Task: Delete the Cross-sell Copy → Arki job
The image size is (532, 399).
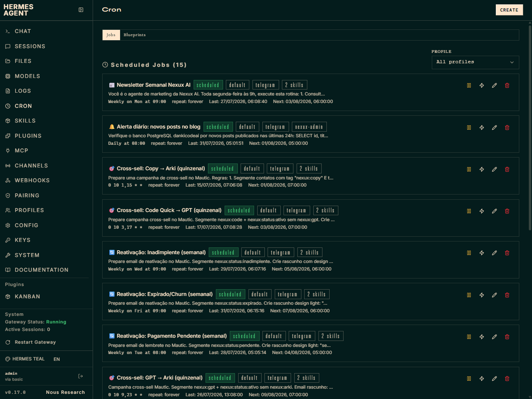Action: 507,169
